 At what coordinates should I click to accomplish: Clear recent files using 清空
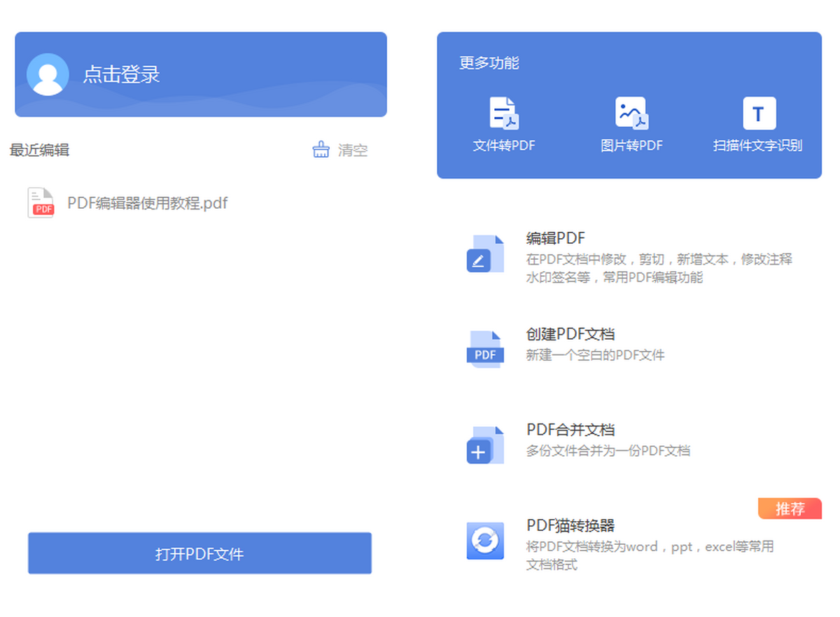(x=353, y=150)
